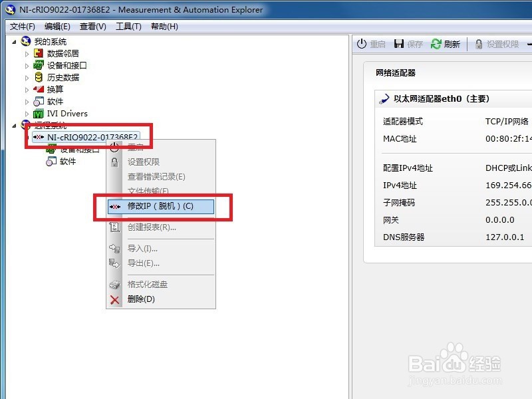
Task: Select the 数据邻居 tree item label
Action: click(63, 54)
